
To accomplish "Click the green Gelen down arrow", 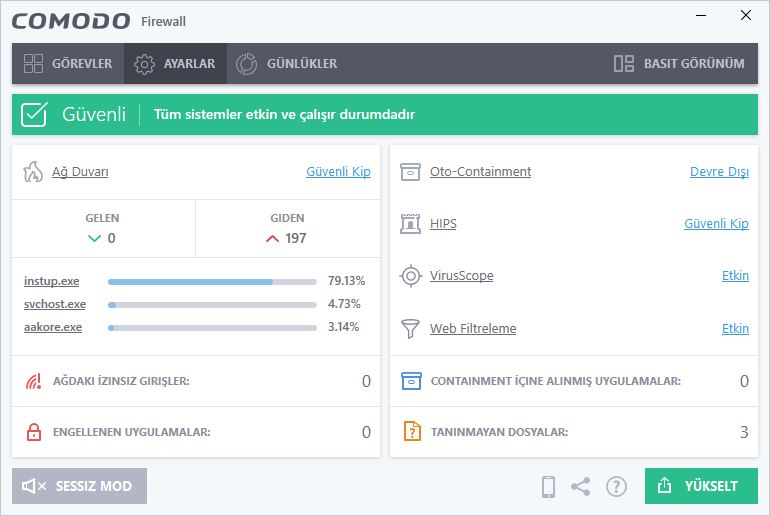I will (x=94, y=239).
